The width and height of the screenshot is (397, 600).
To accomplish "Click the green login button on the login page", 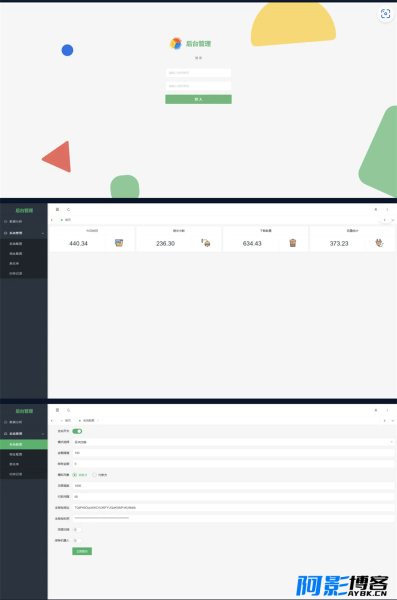I will [x=198, y=99].
